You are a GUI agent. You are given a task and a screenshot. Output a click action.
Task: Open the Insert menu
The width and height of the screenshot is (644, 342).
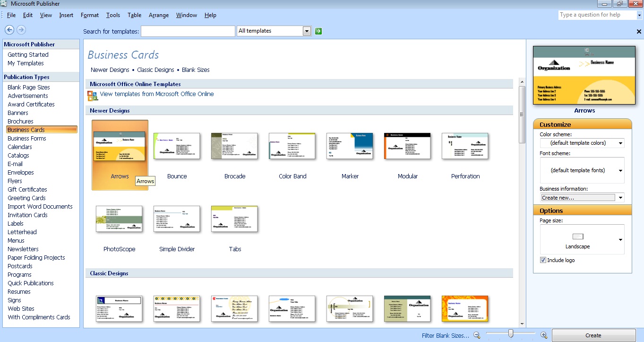[x=66, y=15]
